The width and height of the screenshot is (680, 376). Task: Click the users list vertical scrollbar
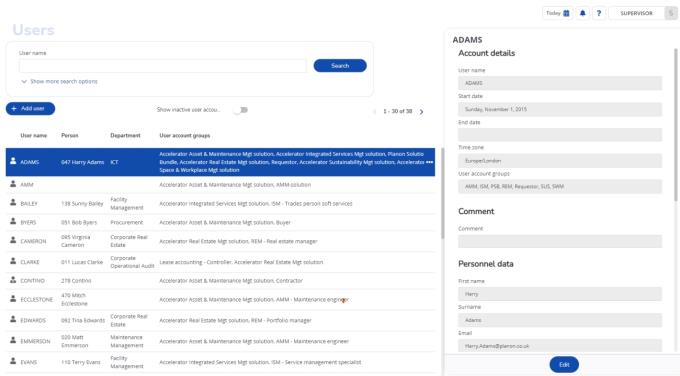coord(442,193)
